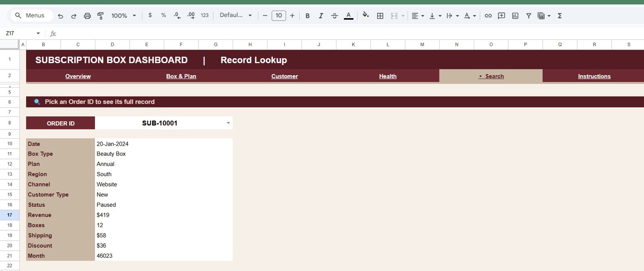
Task: Increase font size with plus button
Action: (292, 16)
